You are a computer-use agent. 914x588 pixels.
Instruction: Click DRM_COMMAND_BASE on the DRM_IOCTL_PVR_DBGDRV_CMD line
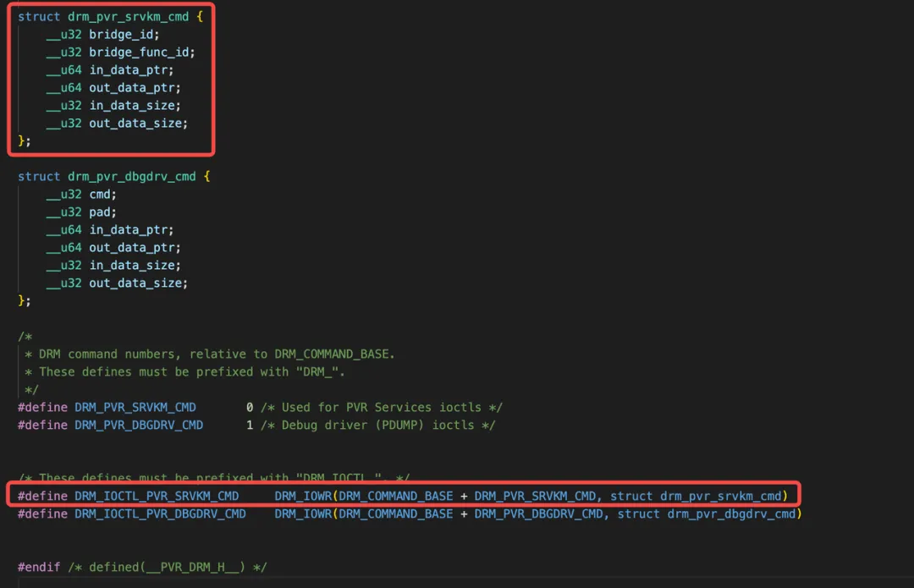(x=396, y=514)
